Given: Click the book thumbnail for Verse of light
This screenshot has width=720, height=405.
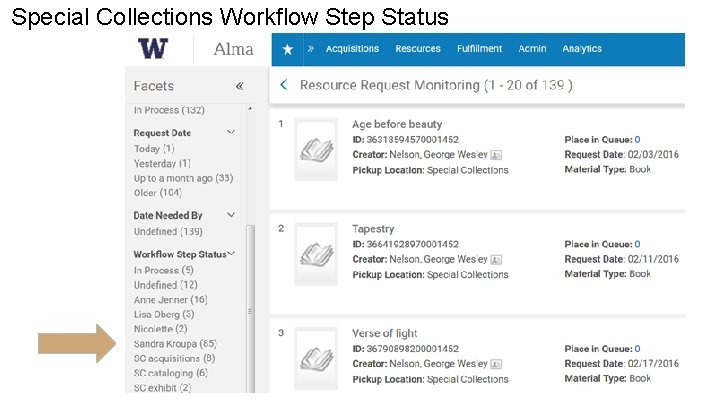Looking at the screenshot, I should point(316,359).
